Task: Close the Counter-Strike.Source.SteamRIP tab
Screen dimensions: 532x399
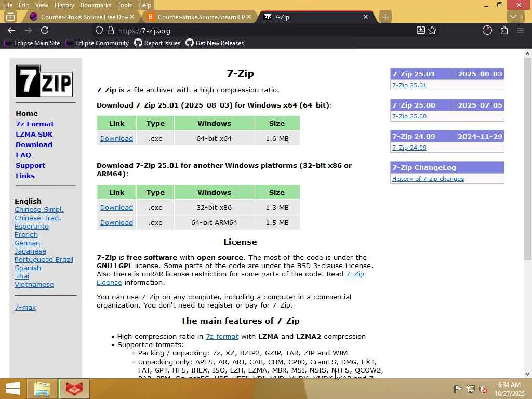Action: pos(249,17)
